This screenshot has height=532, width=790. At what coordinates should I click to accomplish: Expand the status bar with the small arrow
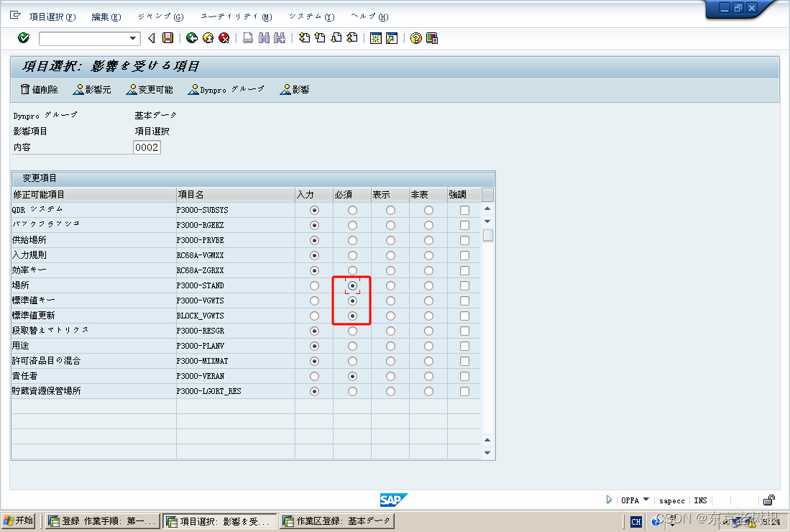pyautogui.click(x=608, y=500)
